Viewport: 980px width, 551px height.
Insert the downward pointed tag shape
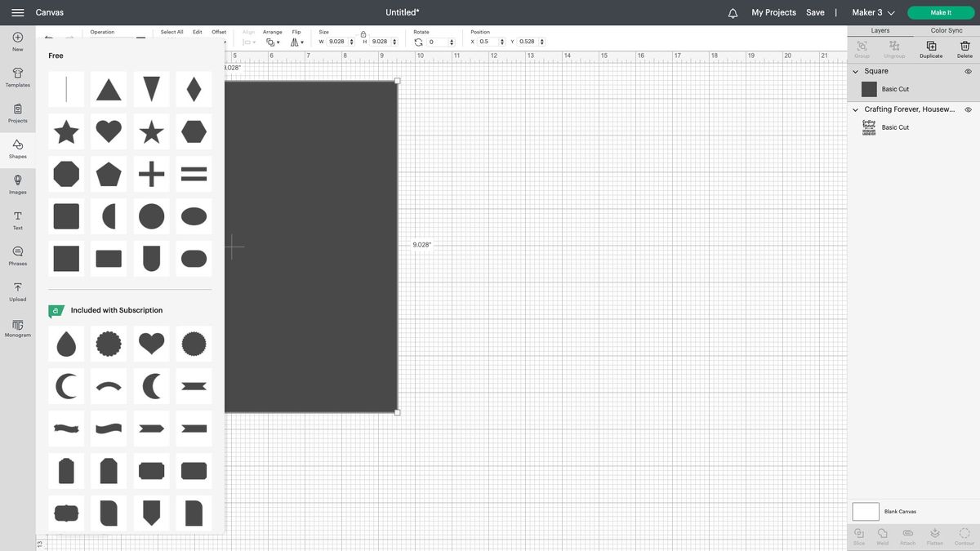(151, 513)
